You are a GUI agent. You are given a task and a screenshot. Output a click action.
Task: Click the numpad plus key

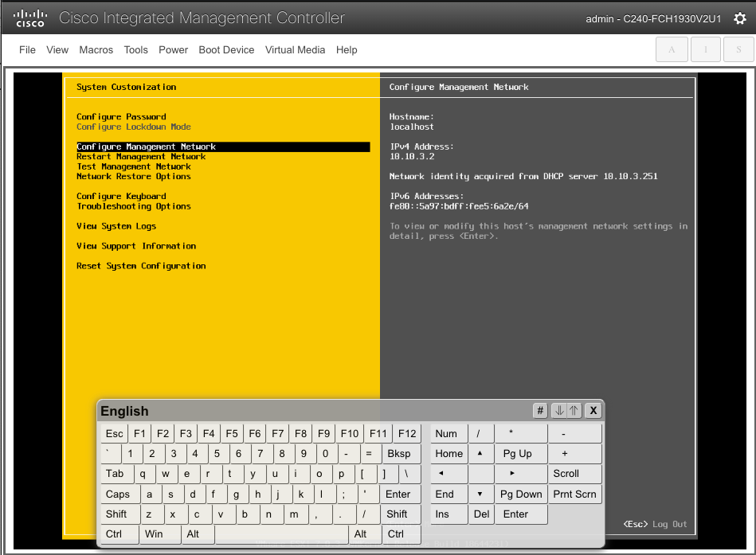574,453
